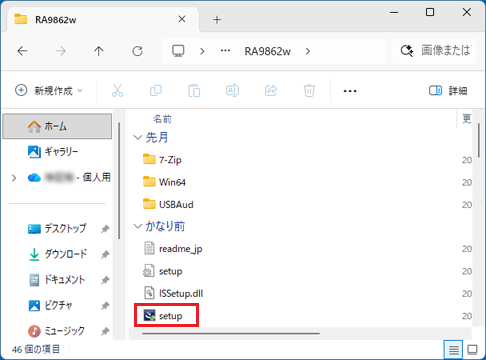Screen dimensions: 486x360
Task: Collapse the 先月 group
Action: (x=138, y=137)
